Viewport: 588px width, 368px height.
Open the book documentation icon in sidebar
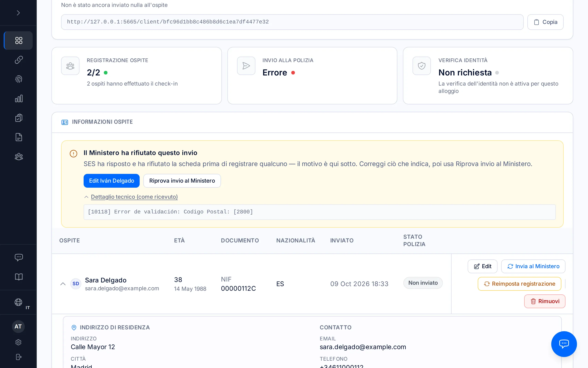(x=18, y=277)
